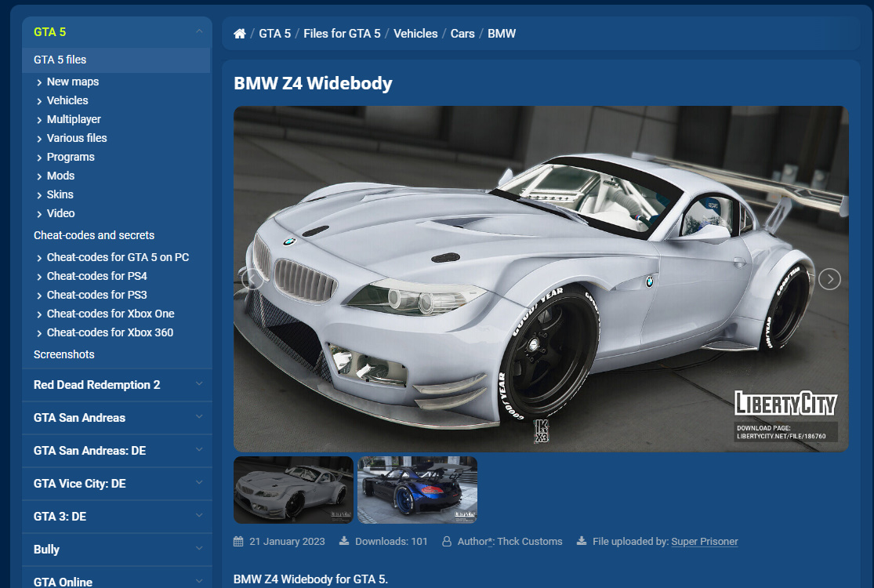Show next image with right arrow
Image resolution: width=874 pixels, height=588 pixels.
pyautogui.click(x=829, y=278)
